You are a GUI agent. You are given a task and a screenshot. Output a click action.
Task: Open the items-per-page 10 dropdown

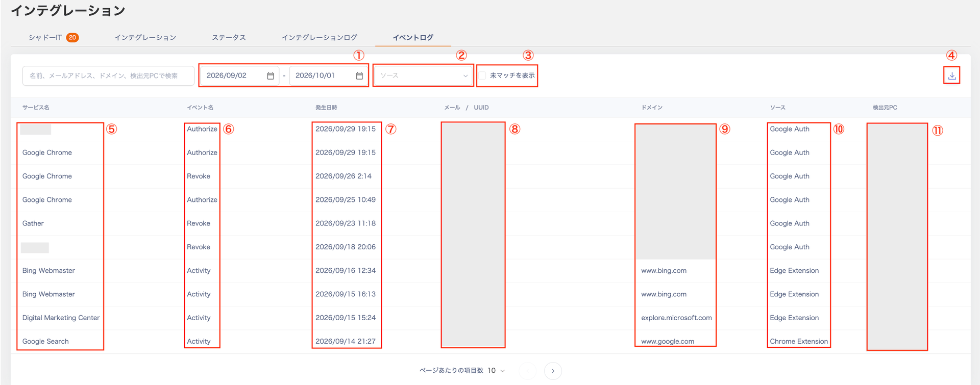[496, 371]
